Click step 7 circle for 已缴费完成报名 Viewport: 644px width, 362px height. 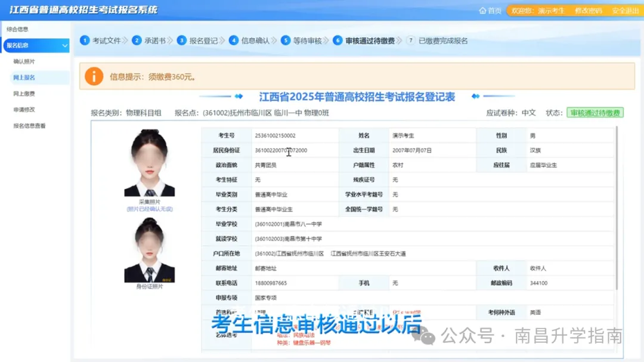[x=410, y=41]
